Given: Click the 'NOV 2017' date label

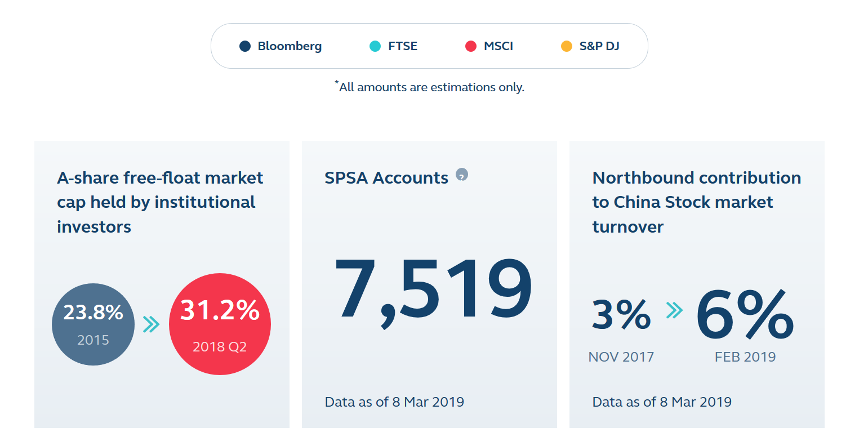Looking at the screenshot, I should tap(621, 357).
